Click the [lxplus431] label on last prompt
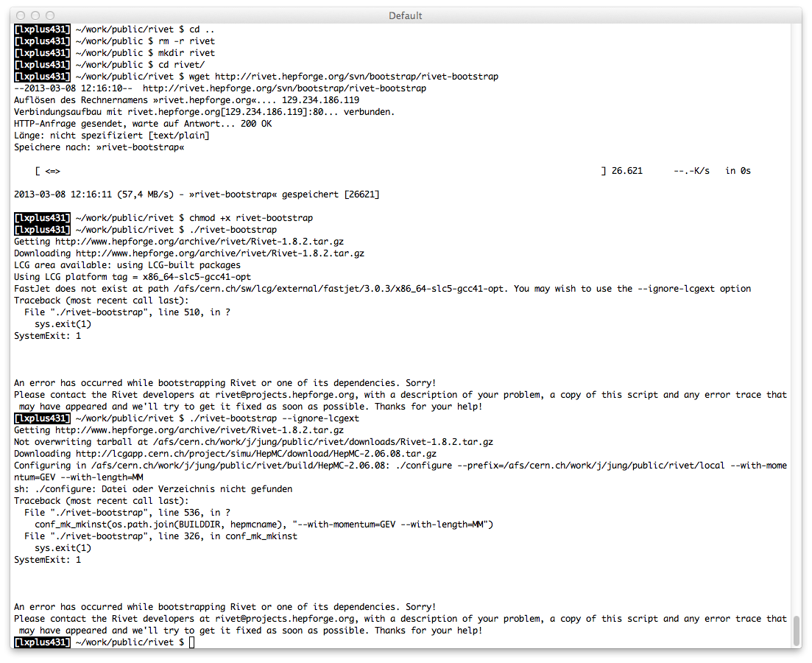812x663 pixels. click(x=42, y=642)
